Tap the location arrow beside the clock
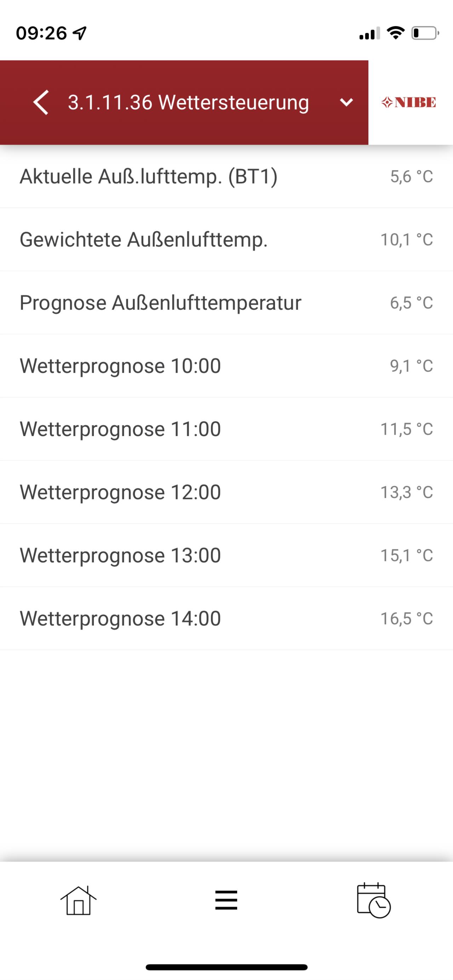 (80, 33)
